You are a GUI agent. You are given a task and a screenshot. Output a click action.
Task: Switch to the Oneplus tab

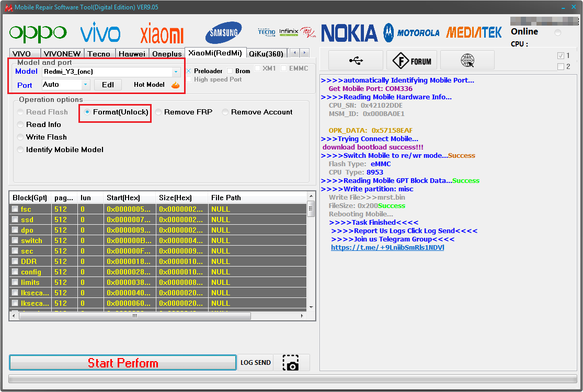point(167,54)
